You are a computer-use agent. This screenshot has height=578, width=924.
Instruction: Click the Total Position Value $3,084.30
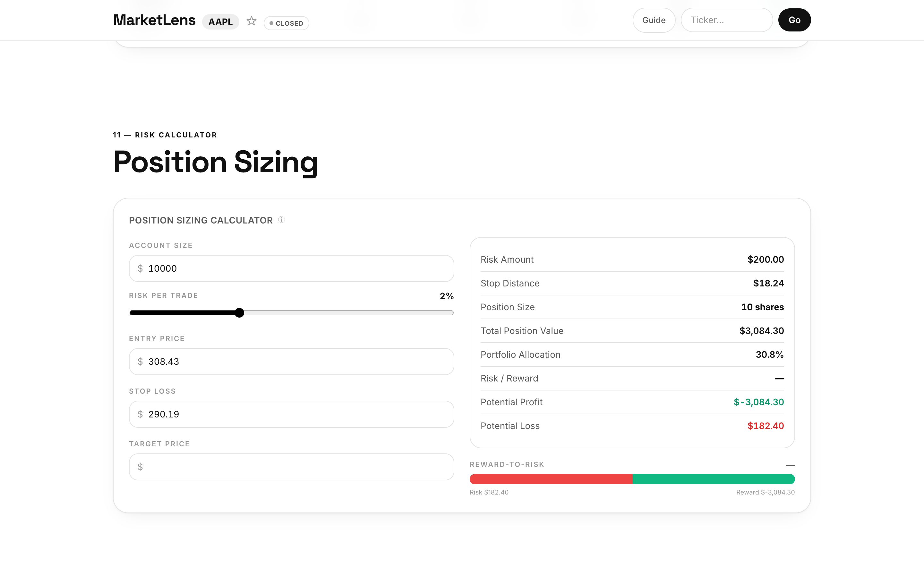(x=761, y=331)
